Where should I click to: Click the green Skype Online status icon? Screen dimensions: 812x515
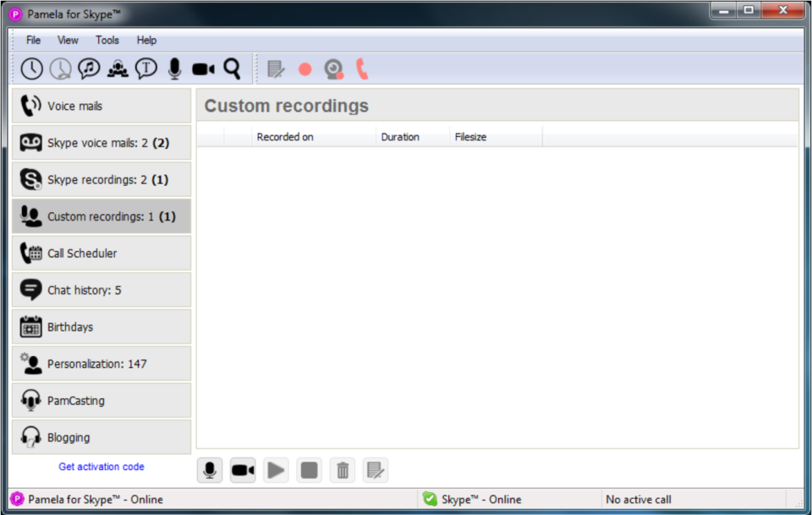[x=430, y=499]
